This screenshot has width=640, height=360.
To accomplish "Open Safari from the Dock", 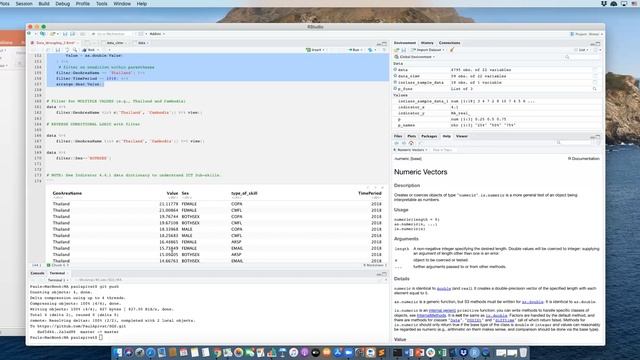I will pos(151,353).
